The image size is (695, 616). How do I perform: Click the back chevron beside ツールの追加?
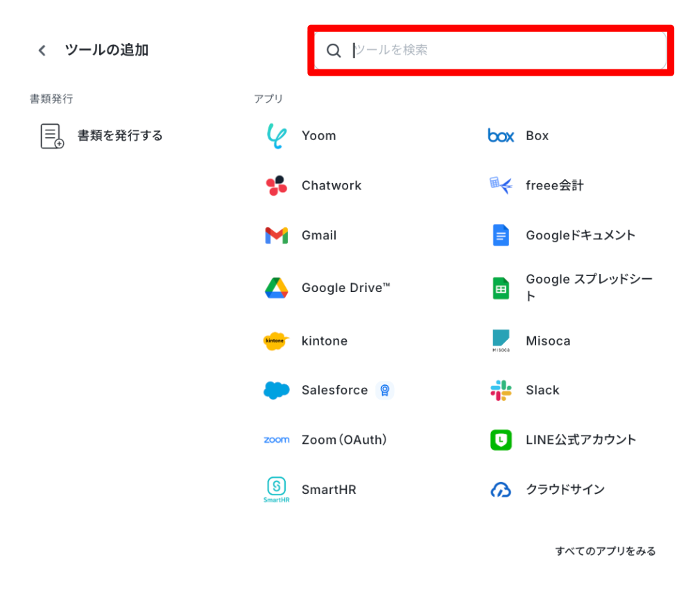[x=42, y=51]
